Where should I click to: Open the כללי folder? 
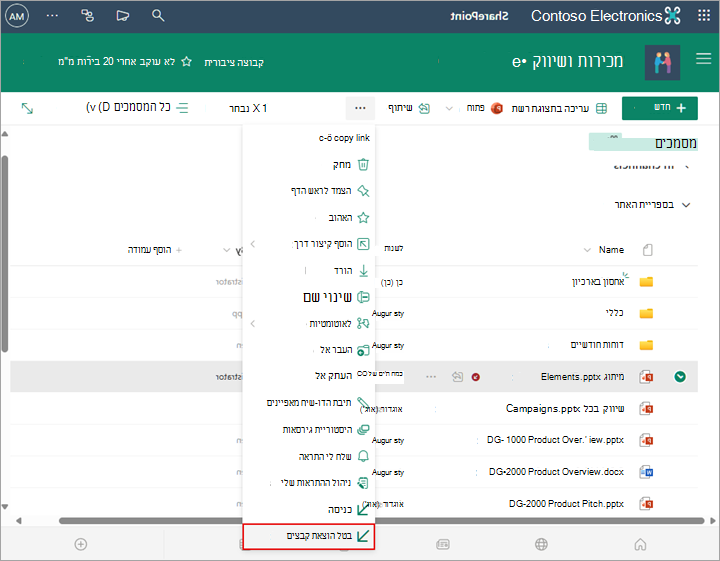614,313
